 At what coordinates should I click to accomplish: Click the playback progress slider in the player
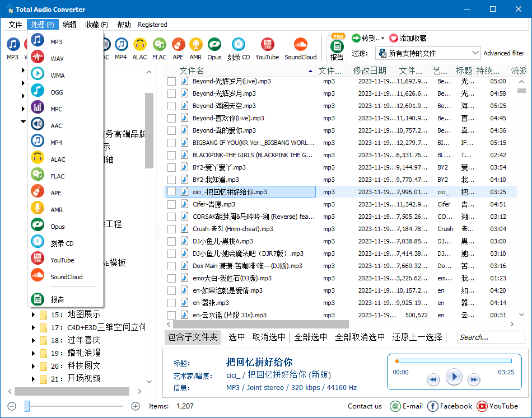(454, 361)
